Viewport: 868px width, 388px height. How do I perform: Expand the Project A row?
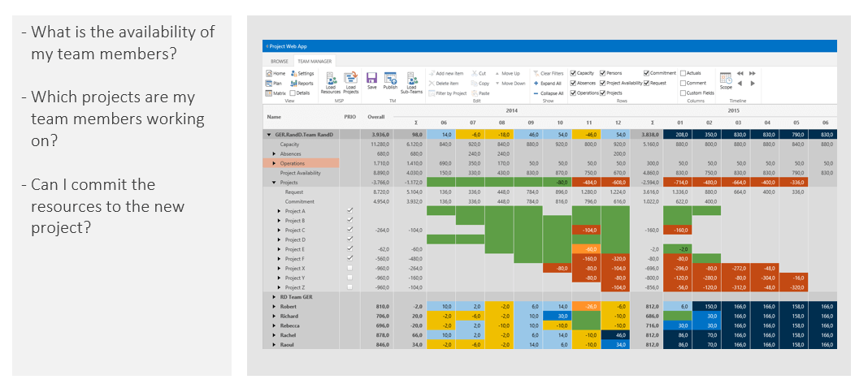click(280, 211)
